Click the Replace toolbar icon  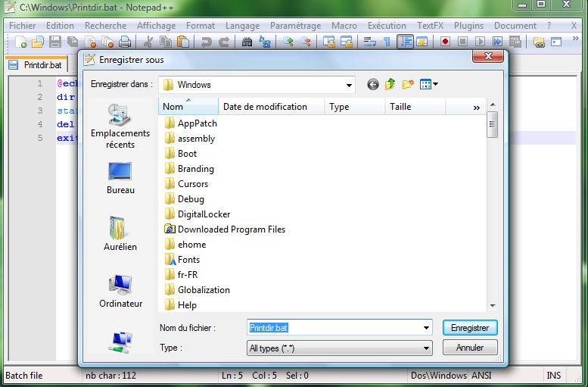coord(265,42)
